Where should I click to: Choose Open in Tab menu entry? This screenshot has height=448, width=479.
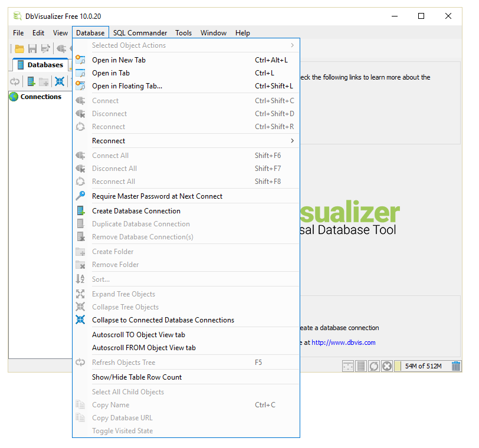pos(186,73)
